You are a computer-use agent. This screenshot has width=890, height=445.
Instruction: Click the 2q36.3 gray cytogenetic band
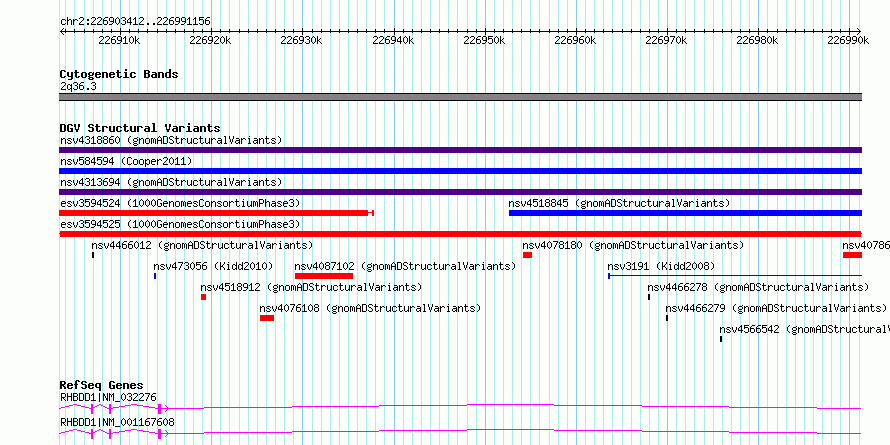tap(460, 97)
